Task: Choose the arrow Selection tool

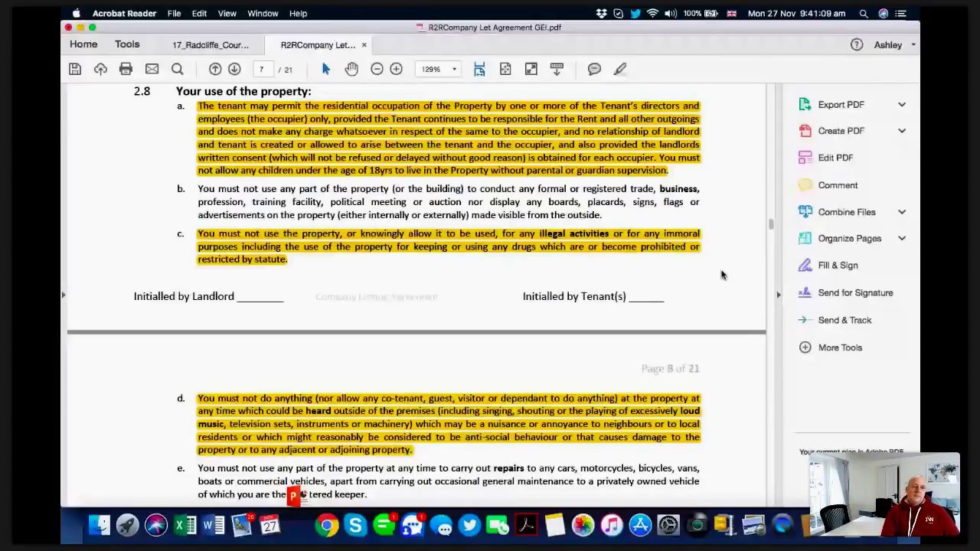Action: tap(325, 70)
